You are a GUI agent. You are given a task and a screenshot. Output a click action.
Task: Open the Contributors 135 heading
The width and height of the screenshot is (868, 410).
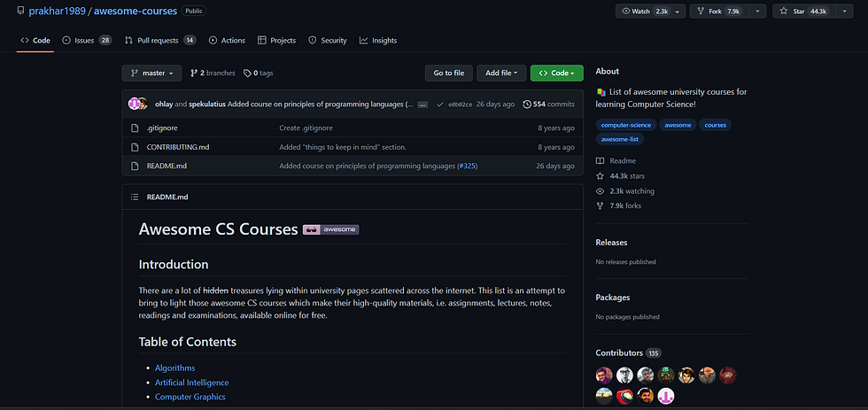click(x=628, y=353)
